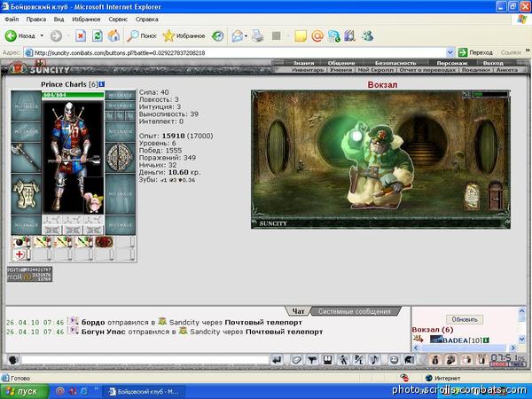The image size is (532, 399).
Task: Send chat message with the enter arrow icon
Action: point(278,360)
